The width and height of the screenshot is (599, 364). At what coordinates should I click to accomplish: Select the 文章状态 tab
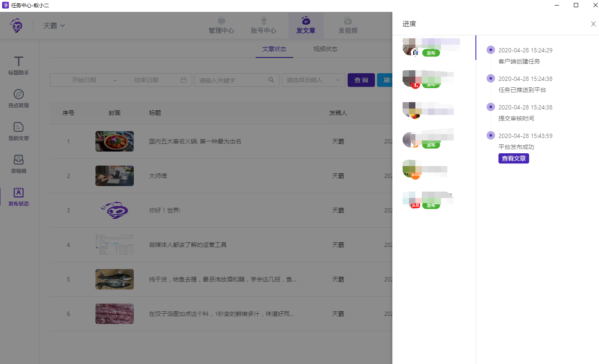[274, 49]
